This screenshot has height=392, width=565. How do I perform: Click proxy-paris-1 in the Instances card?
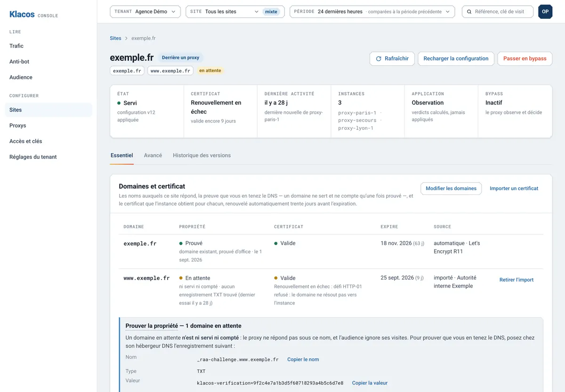pos(357,113)
